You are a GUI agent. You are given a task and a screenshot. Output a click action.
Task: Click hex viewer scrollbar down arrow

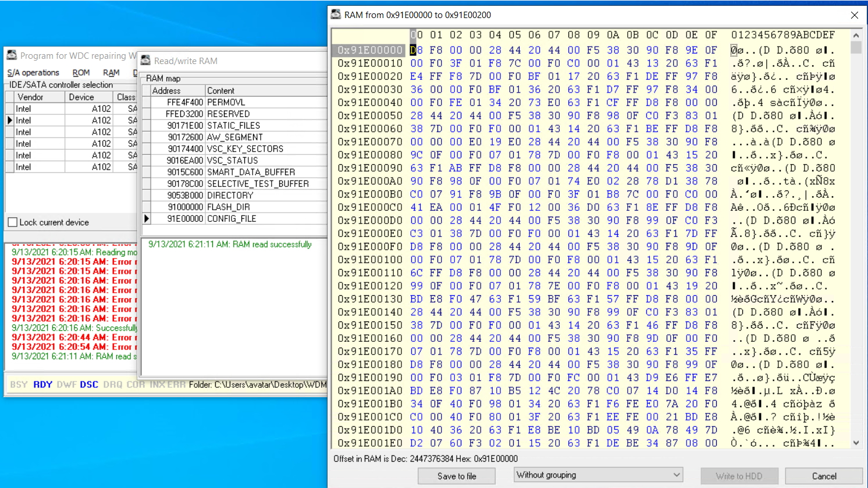pyautogui.click(x=856, y=443)
